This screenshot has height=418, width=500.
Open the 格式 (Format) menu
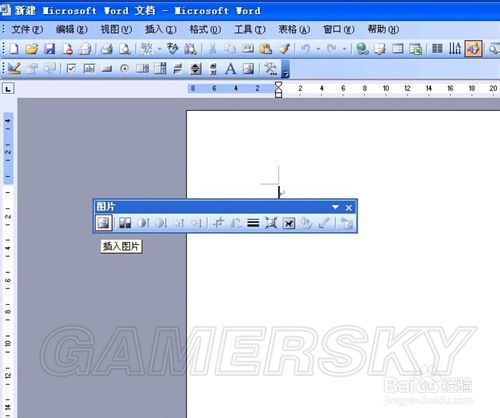[205, 30]
